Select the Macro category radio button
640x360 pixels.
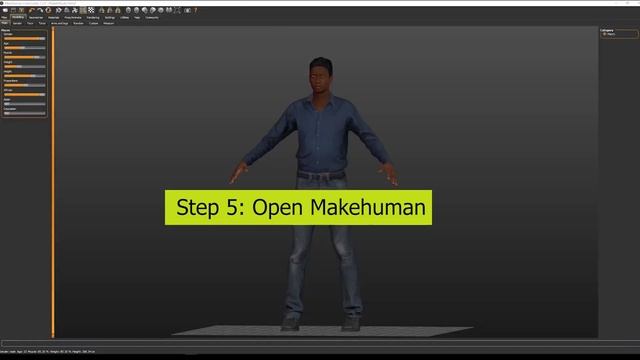click(604, 34)
